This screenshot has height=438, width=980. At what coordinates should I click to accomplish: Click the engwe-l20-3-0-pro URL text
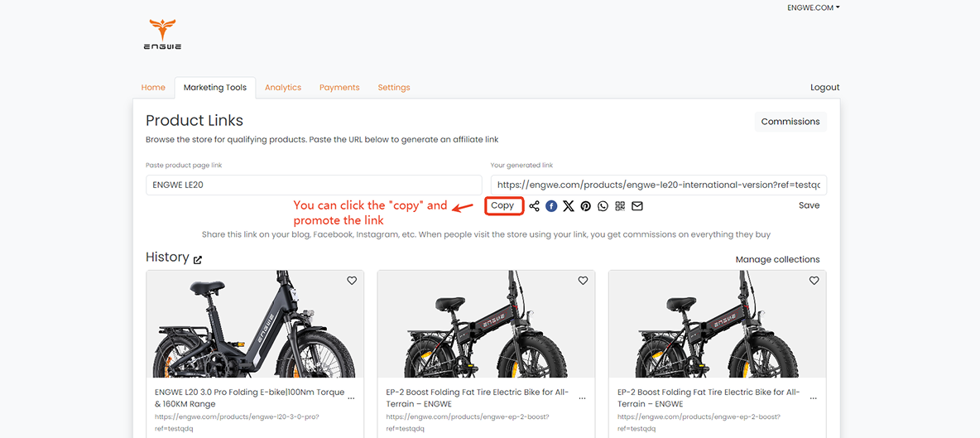click(237, 422)
